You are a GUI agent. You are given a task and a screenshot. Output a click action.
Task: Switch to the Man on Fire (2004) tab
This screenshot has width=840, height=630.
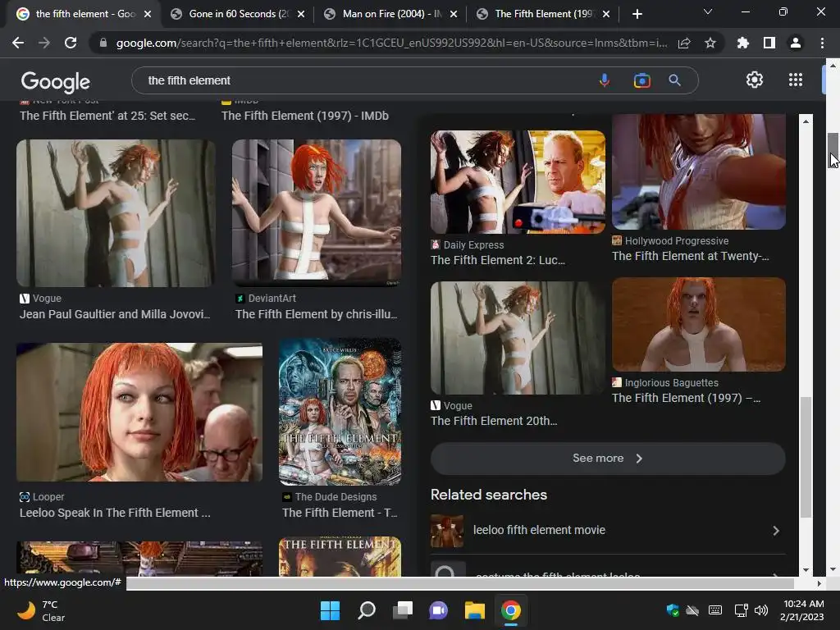click(x=390, y=14)
